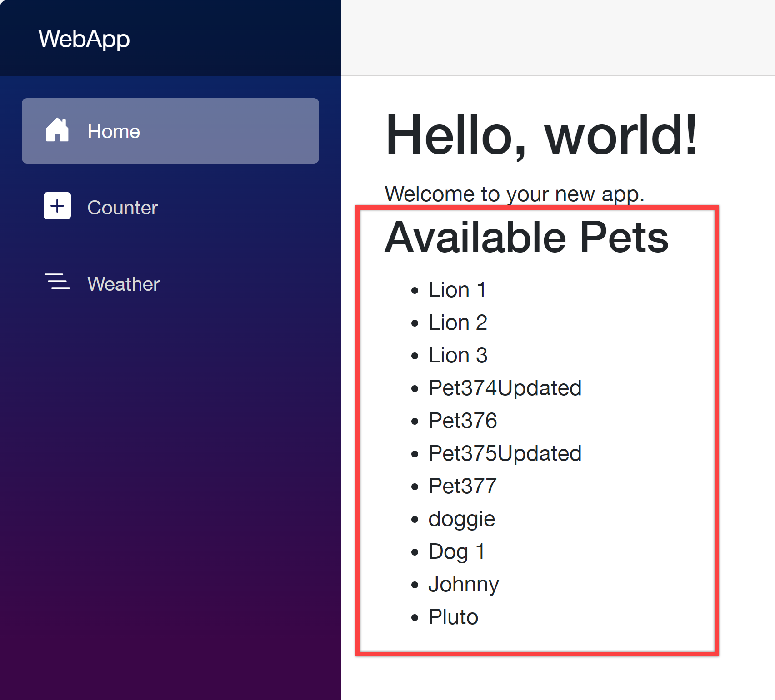Click the Lion 3 list entry
Image resolution: width=775 pixels, height=700 pixels.
pyautogui.click(x=458, y=355)
